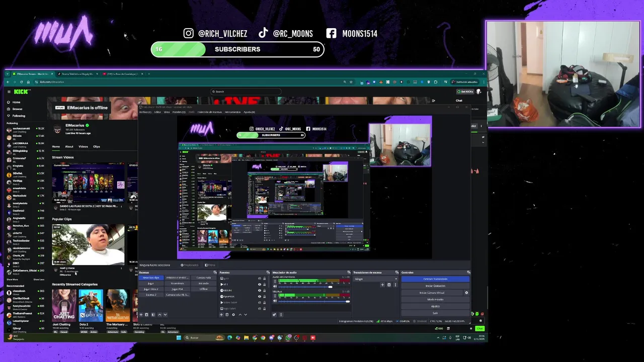Click Iniciar Grabación button

tap(435, 286)
